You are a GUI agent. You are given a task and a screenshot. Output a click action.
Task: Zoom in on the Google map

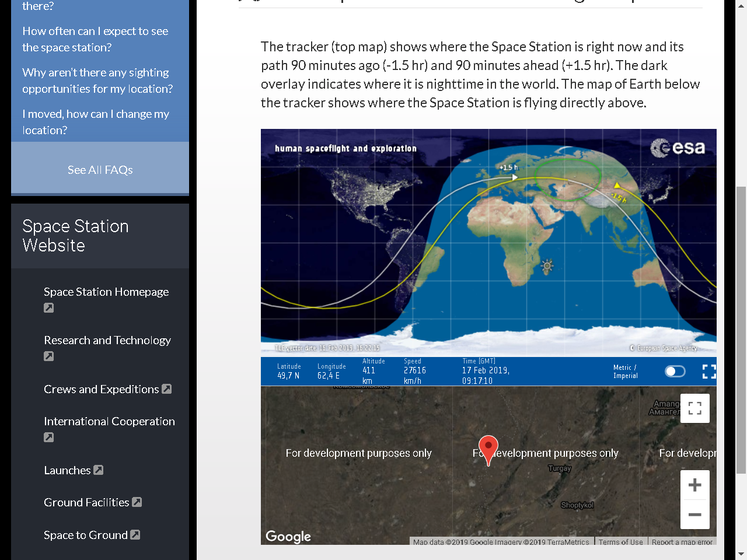695,485
